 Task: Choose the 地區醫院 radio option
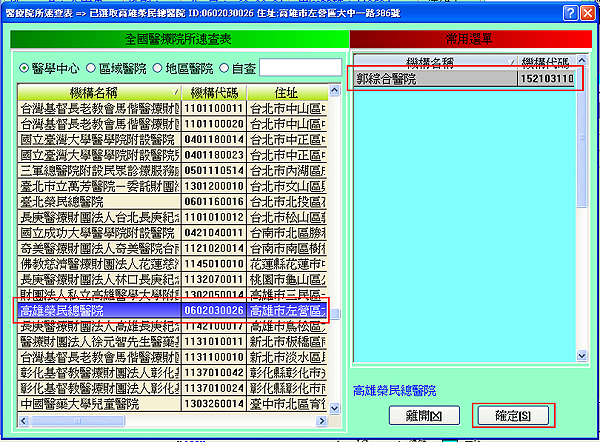(157, 68)
